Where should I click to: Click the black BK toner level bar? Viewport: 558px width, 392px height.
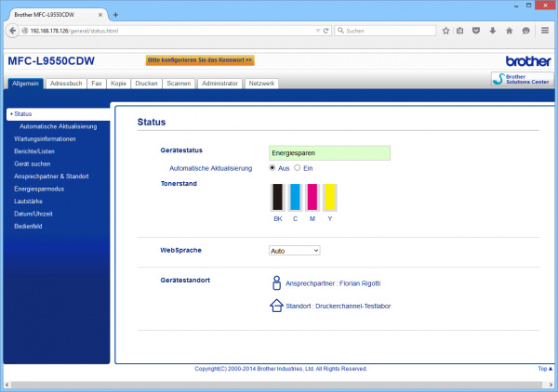click(277, 197)
